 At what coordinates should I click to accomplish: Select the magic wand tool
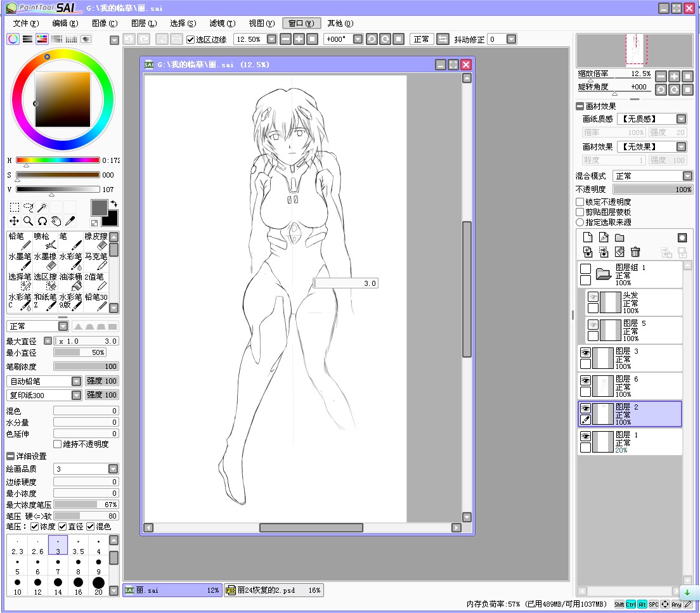tap(42, 207)
